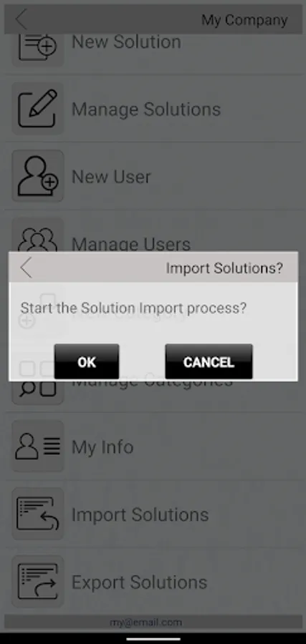The image size is (306, 644).
Task: Open the New User menu entry
Action: tap(111, 177)
